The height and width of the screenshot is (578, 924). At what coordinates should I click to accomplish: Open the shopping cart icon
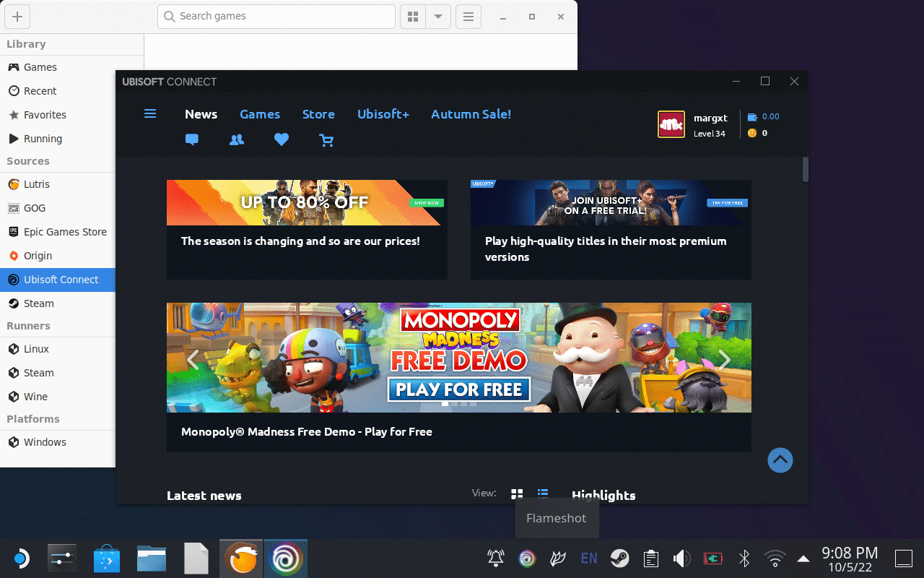[x=326, y=140]
